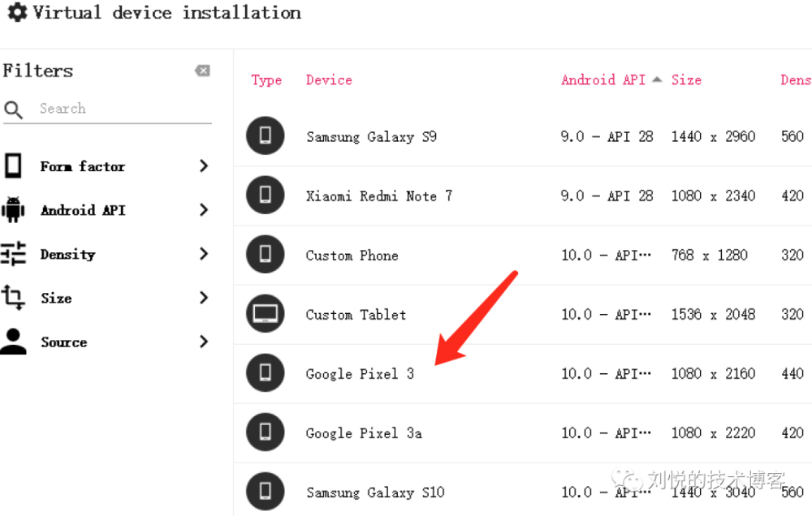Click the phone icon for Samsung Galaxy S9
812x516 pixels.
(x=266, y=136)
